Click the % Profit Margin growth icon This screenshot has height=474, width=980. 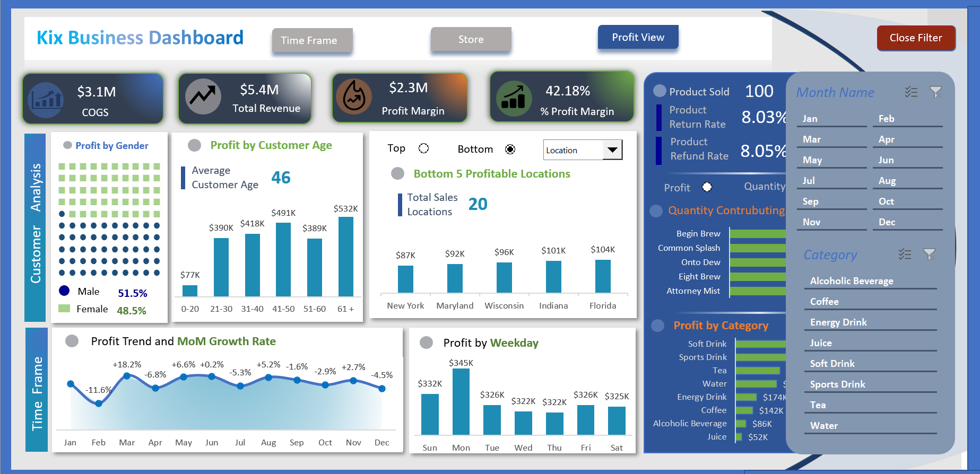[x=513, y=99]
